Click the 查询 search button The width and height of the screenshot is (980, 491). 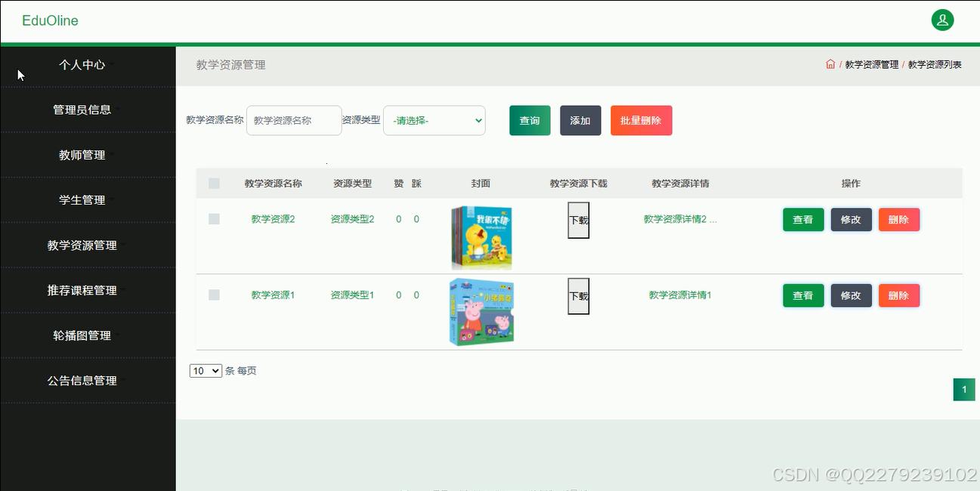coord(529,120)
